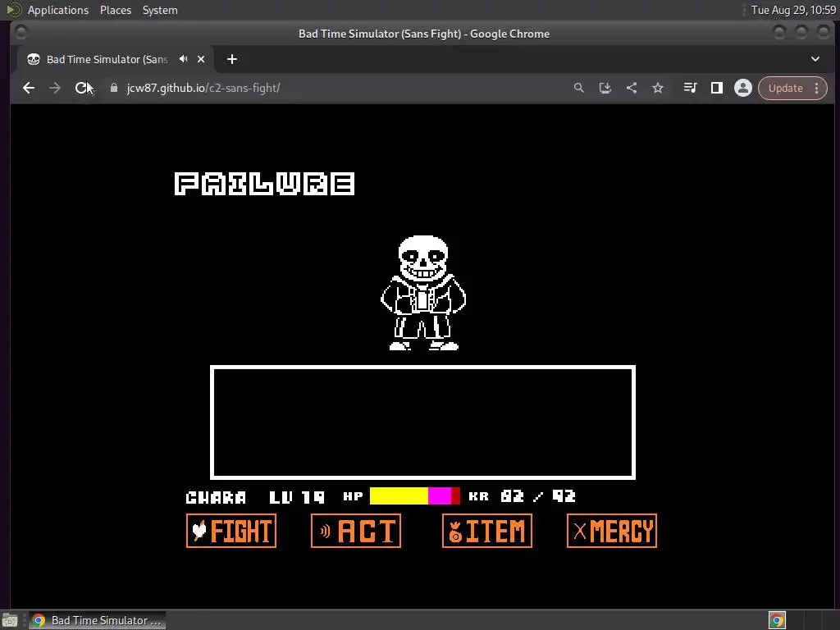Toggle the Chrome side panel

[x=717, y=88]
